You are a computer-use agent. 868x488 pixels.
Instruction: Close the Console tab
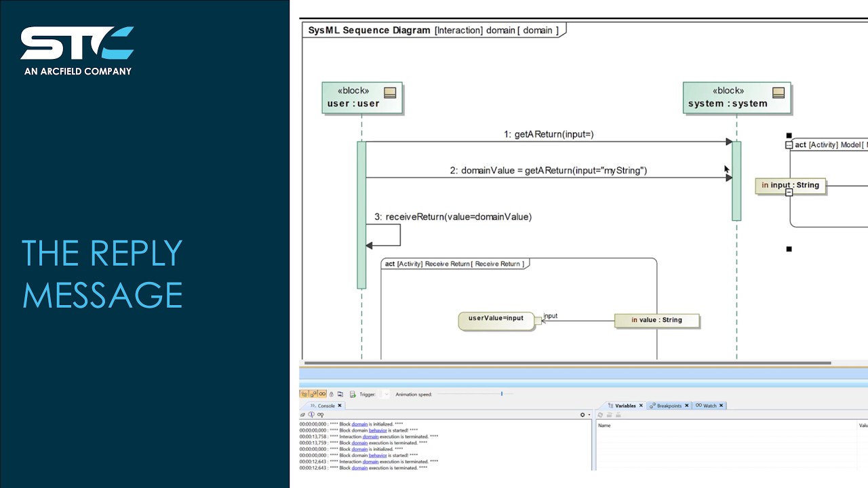pyautogui.click(x=340, y=405)
